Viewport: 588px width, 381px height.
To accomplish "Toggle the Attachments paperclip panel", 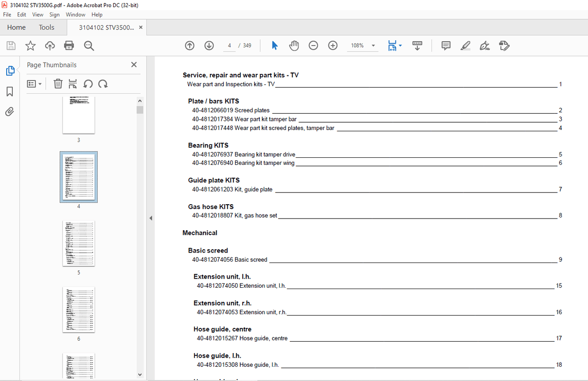I will click(9, 112).
